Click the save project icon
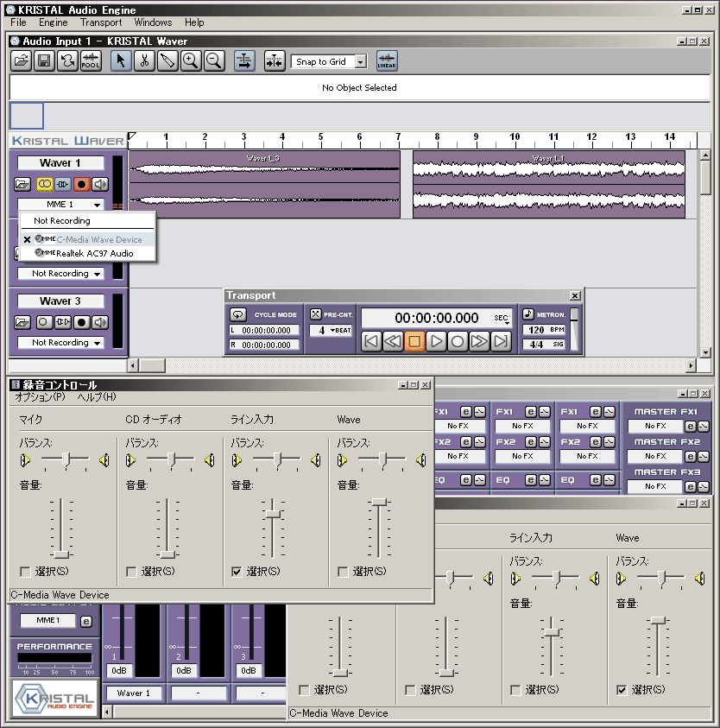 point(44,60)
